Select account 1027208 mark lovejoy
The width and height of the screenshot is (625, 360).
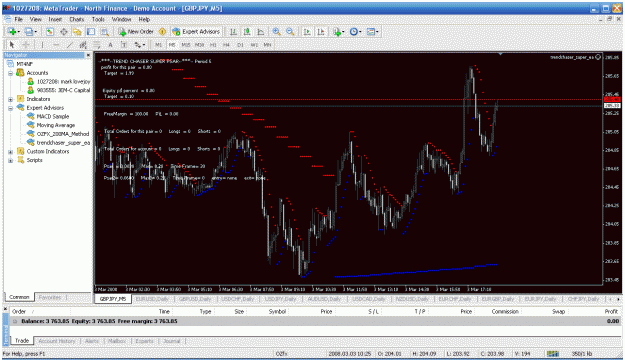(63, 81)
